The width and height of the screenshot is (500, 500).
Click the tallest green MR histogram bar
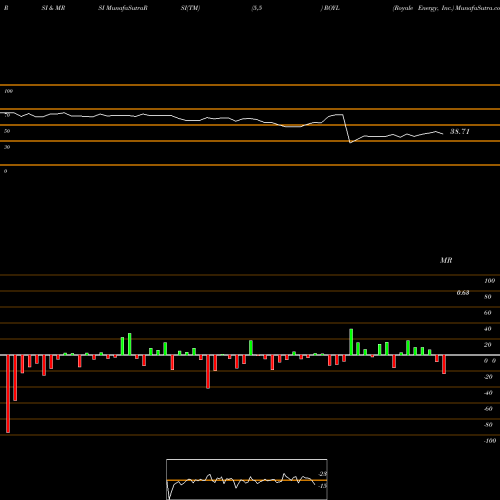point(351,342)
